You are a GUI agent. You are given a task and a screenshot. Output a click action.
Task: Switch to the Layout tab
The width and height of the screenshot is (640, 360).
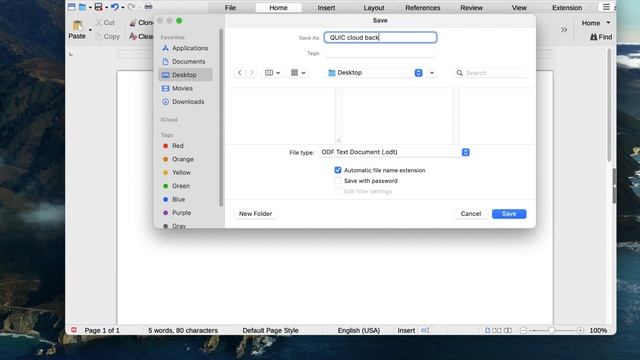(374, 7)
